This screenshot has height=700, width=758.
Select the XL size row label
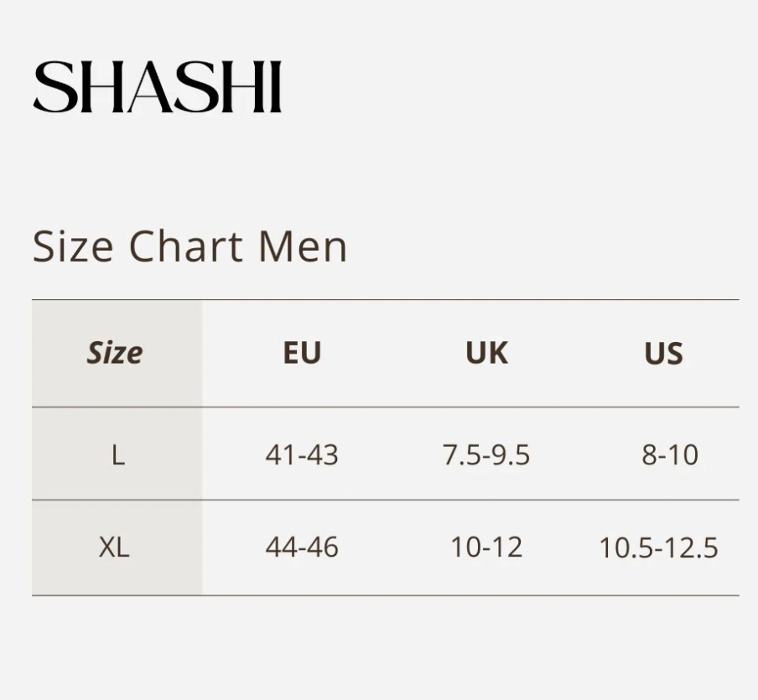(114, 547)
